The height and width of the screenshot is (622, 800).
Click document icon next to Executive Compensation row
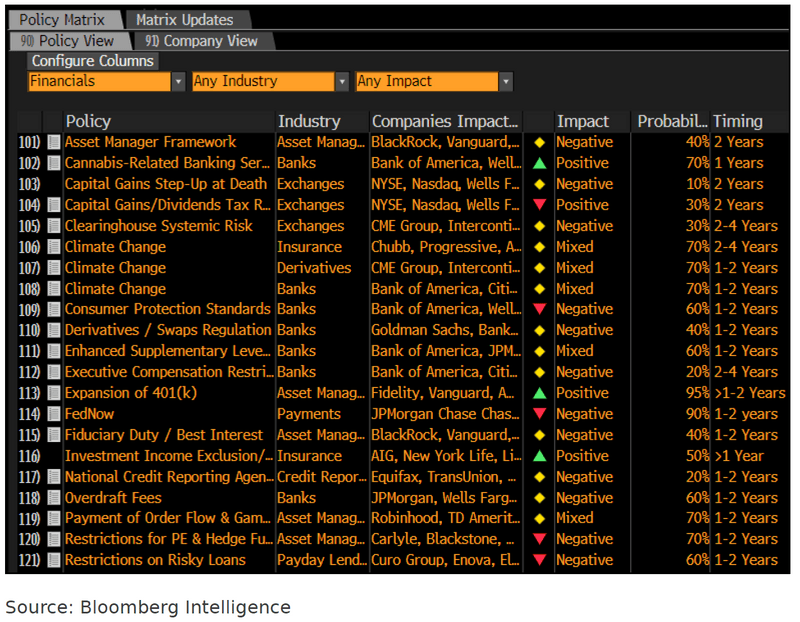click(x=54, y=372)
